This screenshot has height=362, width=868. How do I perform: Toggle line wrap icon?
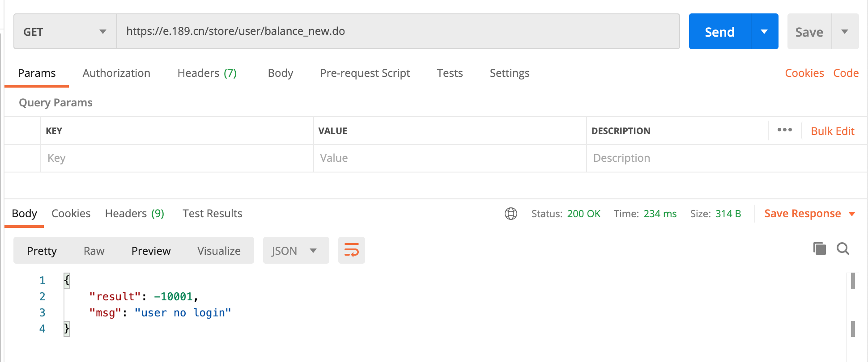[352, 250]
